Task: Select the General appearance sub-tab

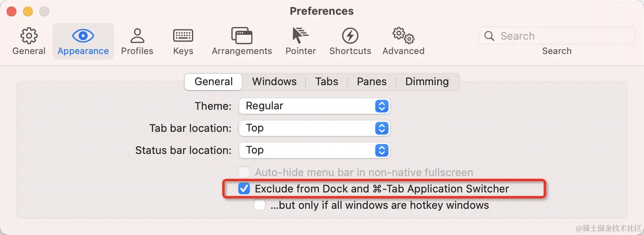Action: click(x=213, y=81)
